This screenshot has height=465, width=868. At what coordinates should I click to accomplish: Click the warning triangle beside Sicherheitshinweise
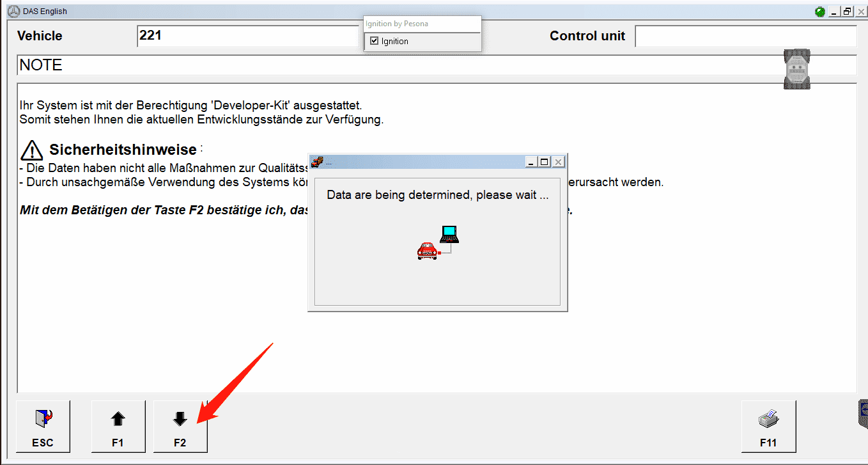click(x=32, y=150)
